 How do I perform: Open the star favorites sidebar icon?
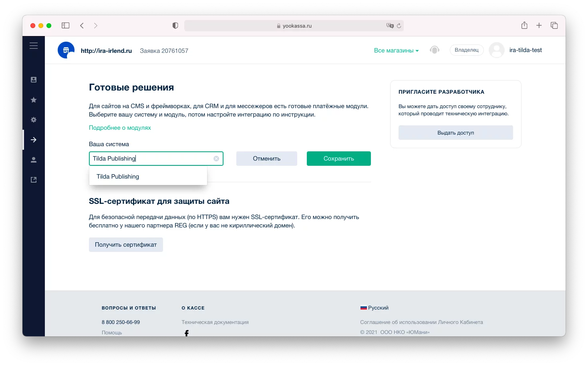click(34, 100)
